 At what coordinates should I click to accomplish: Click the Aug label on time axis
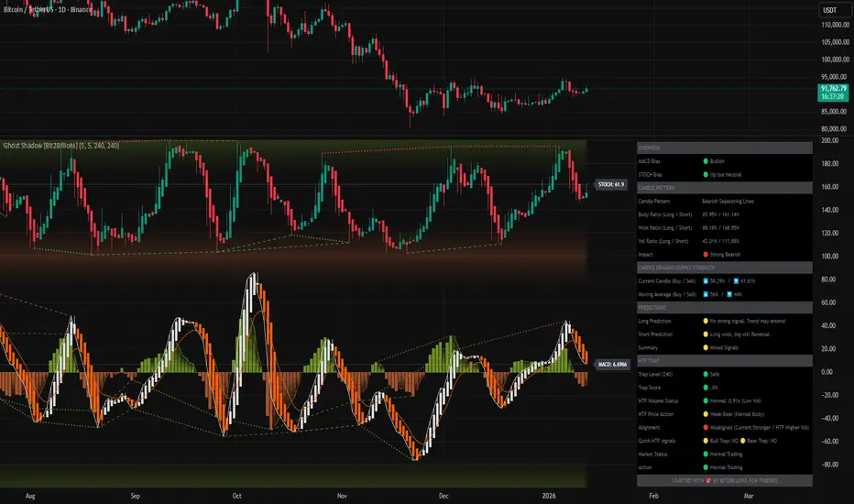pyautogui.click(x=30, y=496)
